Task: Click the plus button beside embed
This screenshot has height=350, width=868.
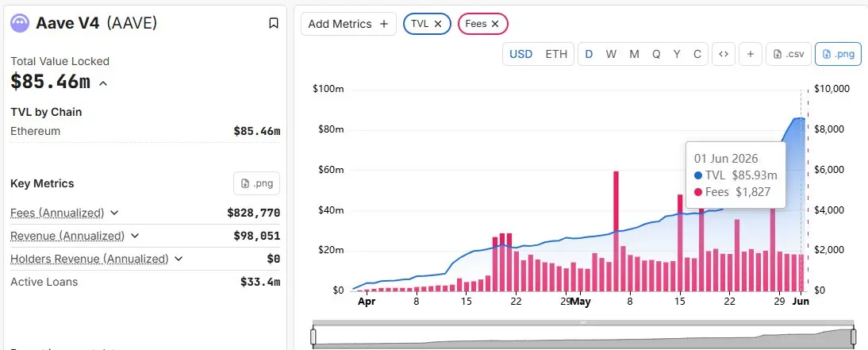Action: 751,54
